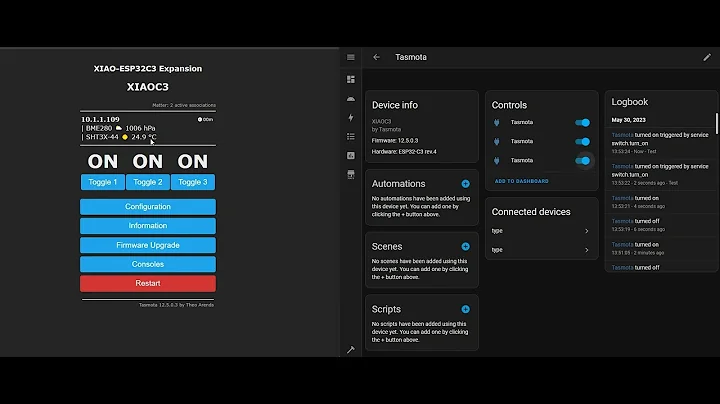Open Tasmota link in turned off 6 seconds ago entry

coord(622,221)
